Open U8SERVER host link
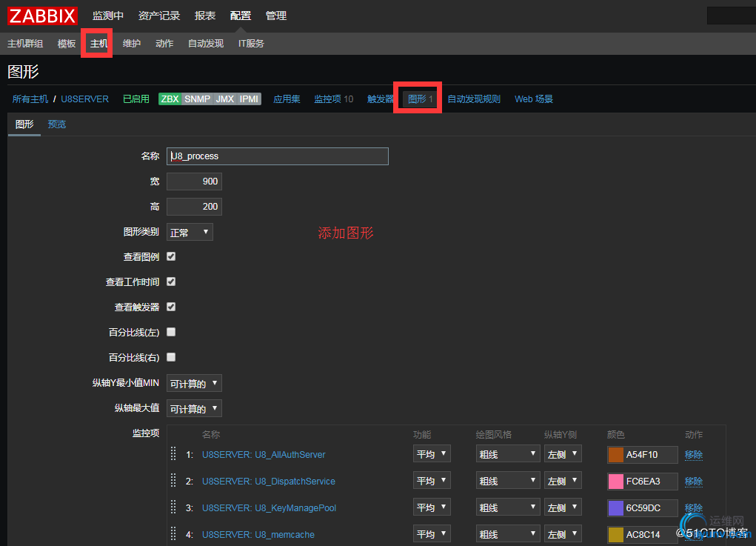The image size is (756, 546). 85,99
